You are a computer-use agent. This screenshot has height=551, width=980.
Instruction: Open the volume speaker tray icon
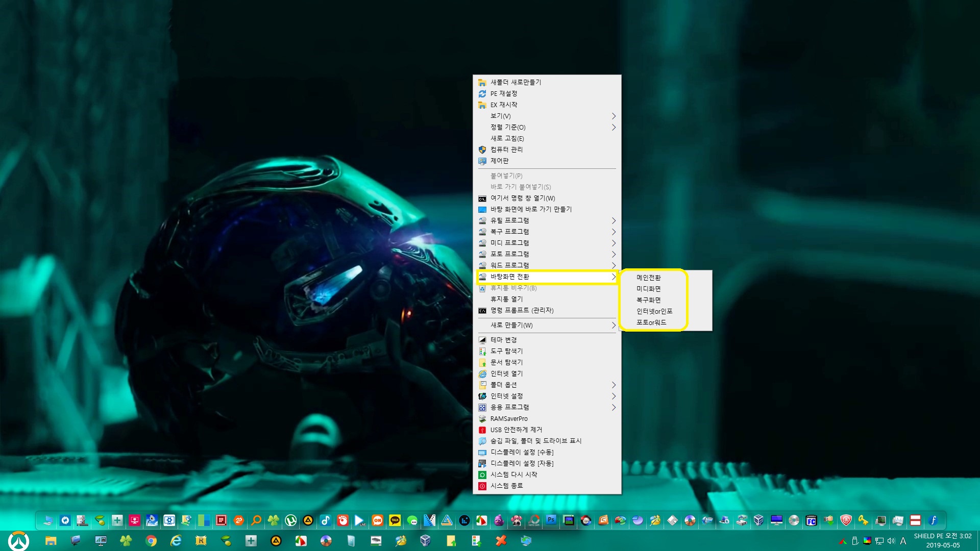pyautogui.click(x=891, y=541)
